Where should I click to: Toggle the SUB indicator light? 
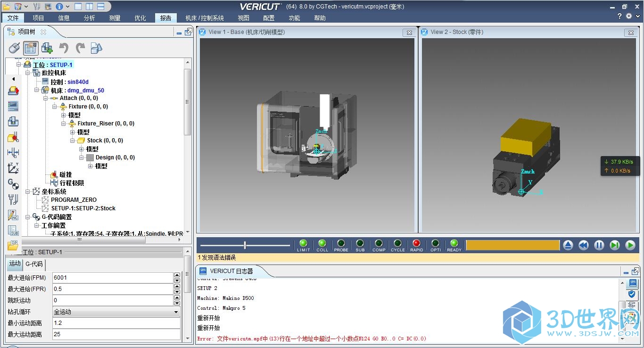(360, 243)
